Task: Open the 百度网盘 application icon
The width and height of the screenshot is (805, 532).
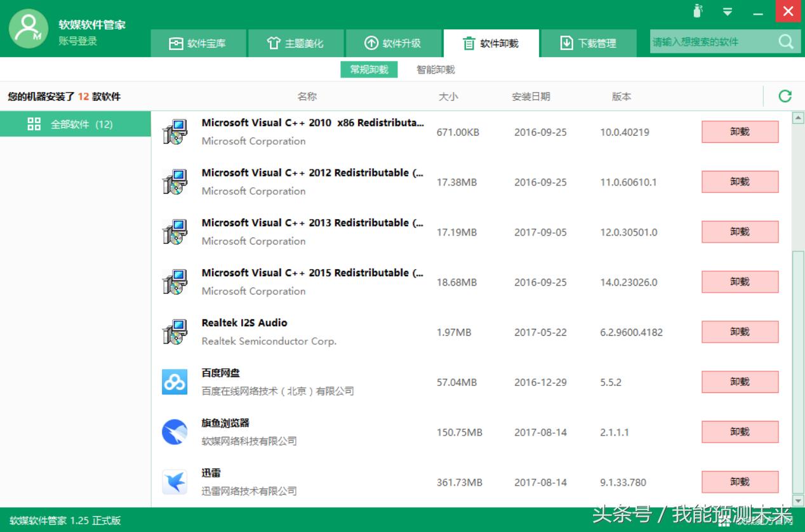Action: pyautogui.click(x=175, y=382)
